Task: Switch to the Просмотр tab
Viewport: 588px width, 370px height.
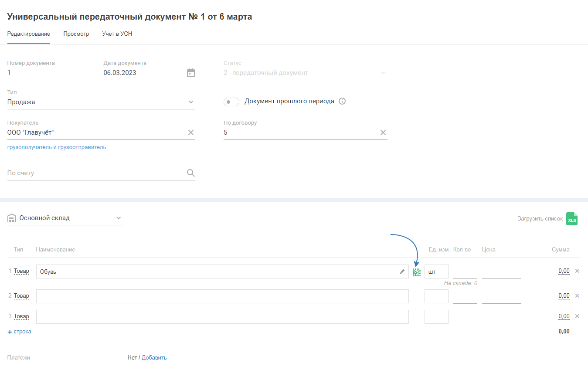Action: [76, 34]
